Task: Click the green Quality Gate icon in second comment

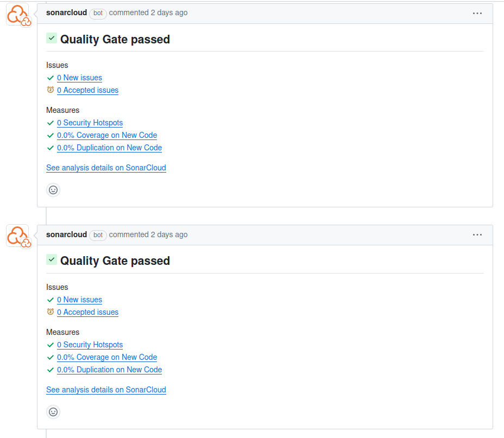Action: pos(52,260)
